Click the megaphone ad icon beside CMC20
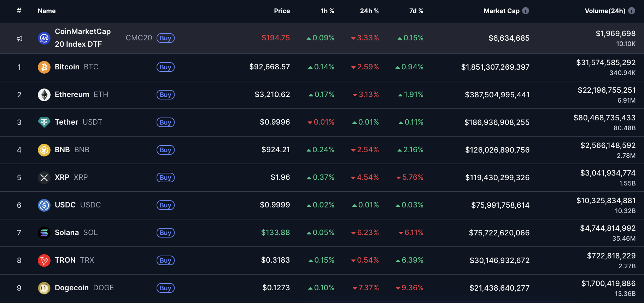This screenshot has width=644, height=303. pos(20,39)
